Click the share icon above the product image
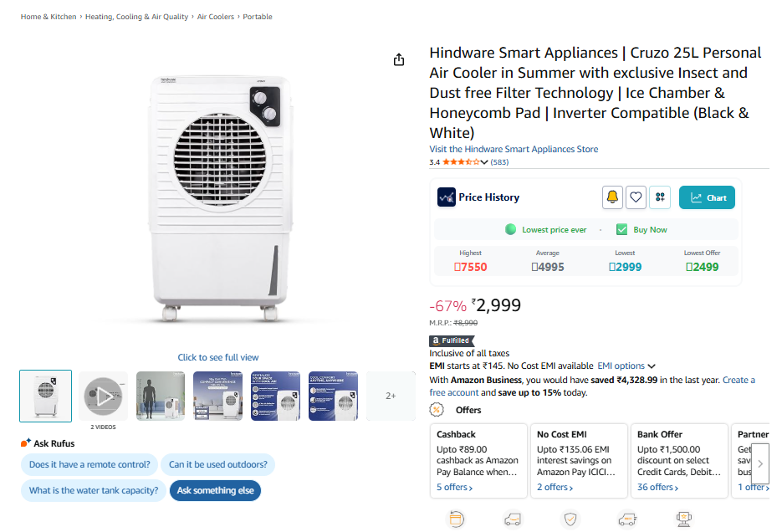The image size is (782, 532). [399, 59]
